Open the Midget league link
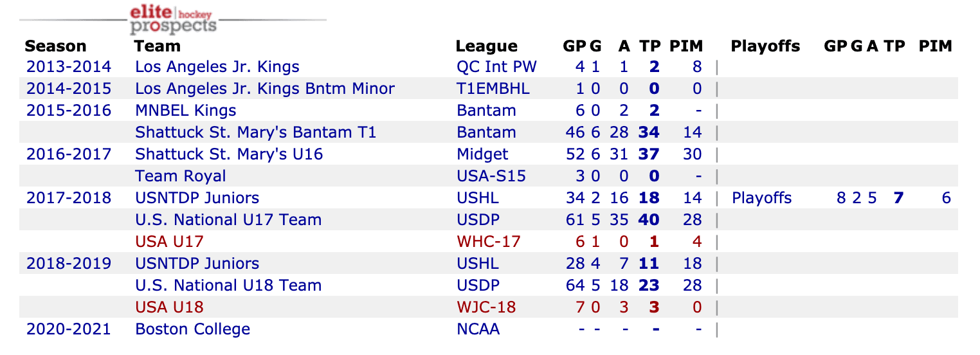Viewport: 980px width, 355px height. pos(482,154)
